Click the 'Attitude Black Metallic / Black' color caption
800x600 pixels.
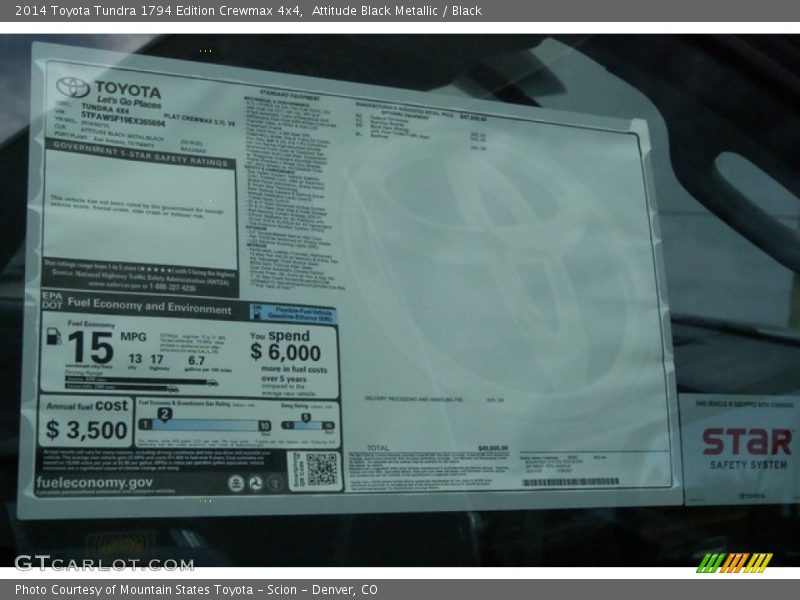click(x=396, y=11)
